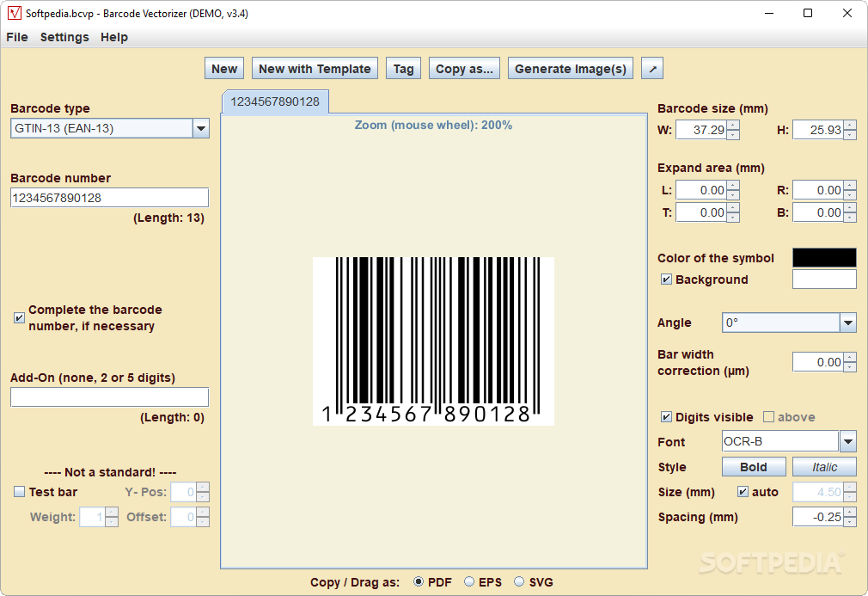The image size is (868, 596).
Task: Decrease bottom expand area B spinner down
Action: [x=850, y=218]
